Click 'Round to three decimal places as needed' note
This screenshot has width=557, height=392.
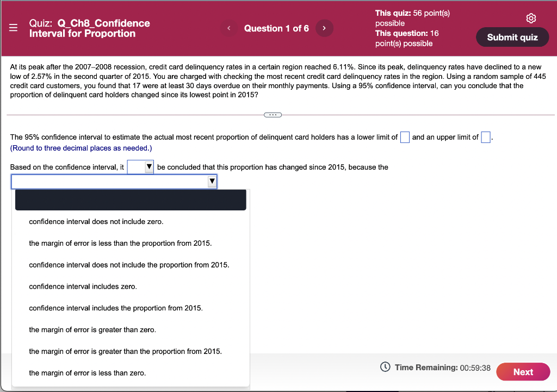pyautogui.click(x=81, y=148)
